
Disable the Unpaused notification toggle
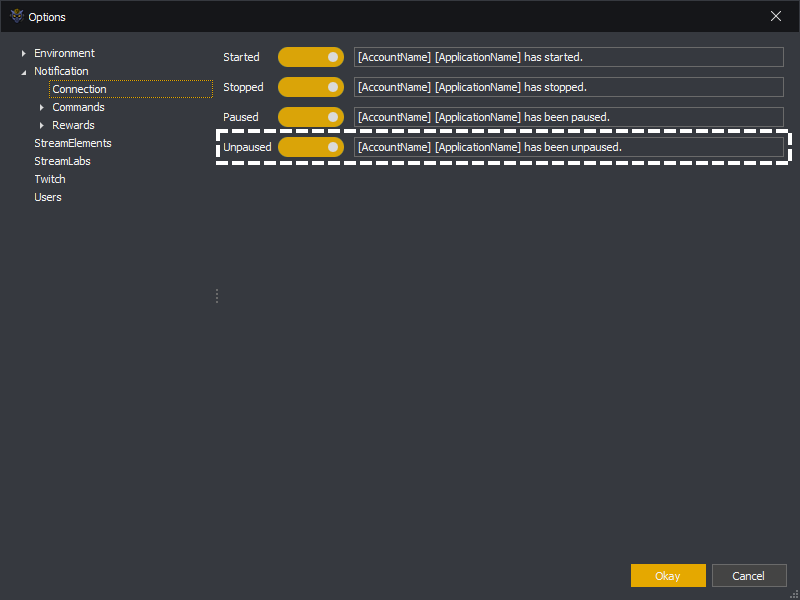(x=311, y=147)
